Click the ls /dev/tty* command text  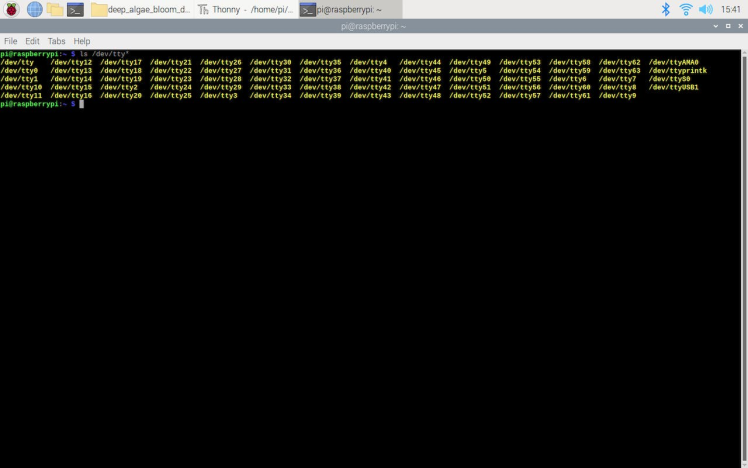pyautogui.click(x=104, y=54)
